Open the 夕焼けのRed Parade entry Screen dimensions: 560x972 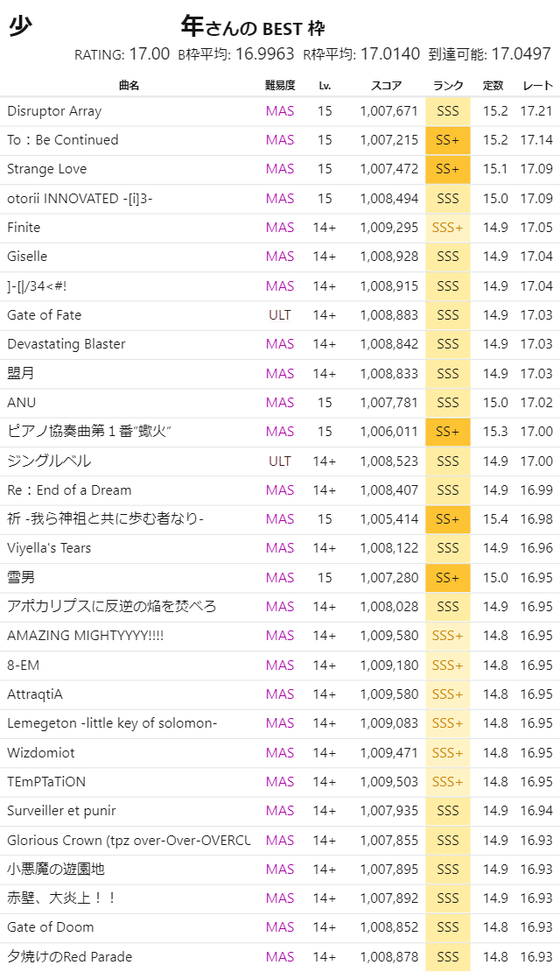coord(70,956)
